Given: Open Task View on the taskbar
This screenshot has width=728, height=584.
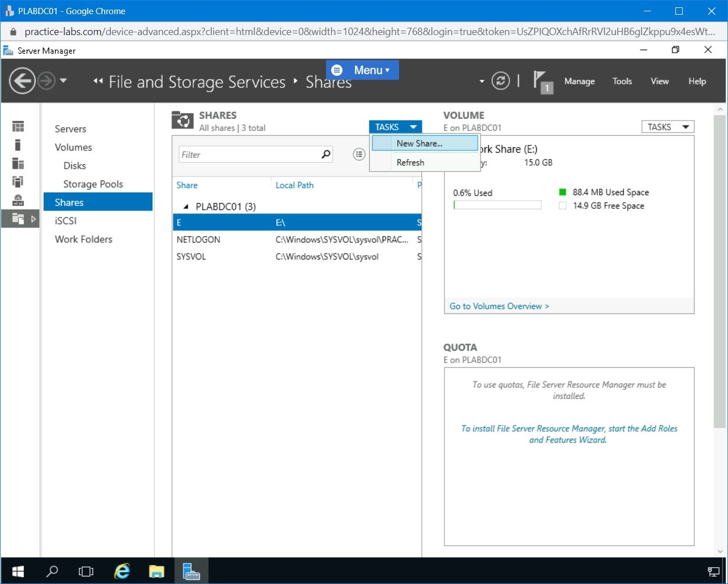Looking at the screenshot, I should (x=86, y=571).
